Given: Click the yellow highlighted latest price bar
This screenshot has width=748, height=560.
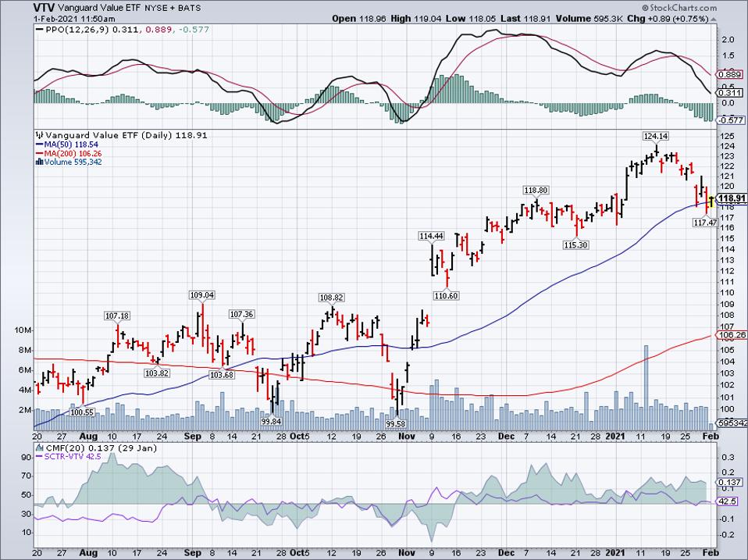Looking at the screenshot, I should [711, 202].
